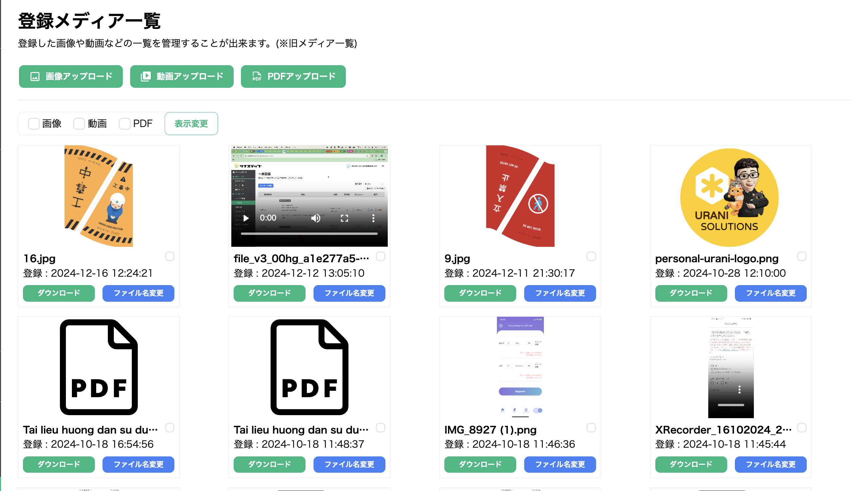The width and height of the screenshot is (868, 491).
Task: Click the 表示変更 button
Action: tap(191, 124)
